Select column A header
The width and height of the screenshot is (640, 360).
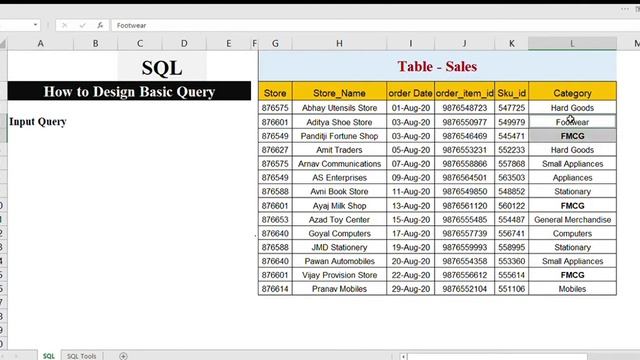(x=40, y=43)
